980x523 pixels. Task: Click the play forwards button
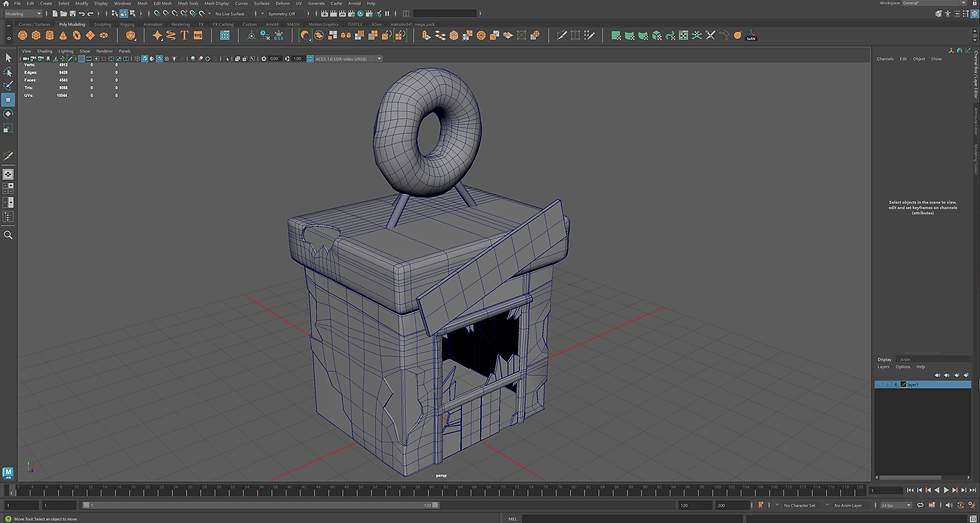946,490
